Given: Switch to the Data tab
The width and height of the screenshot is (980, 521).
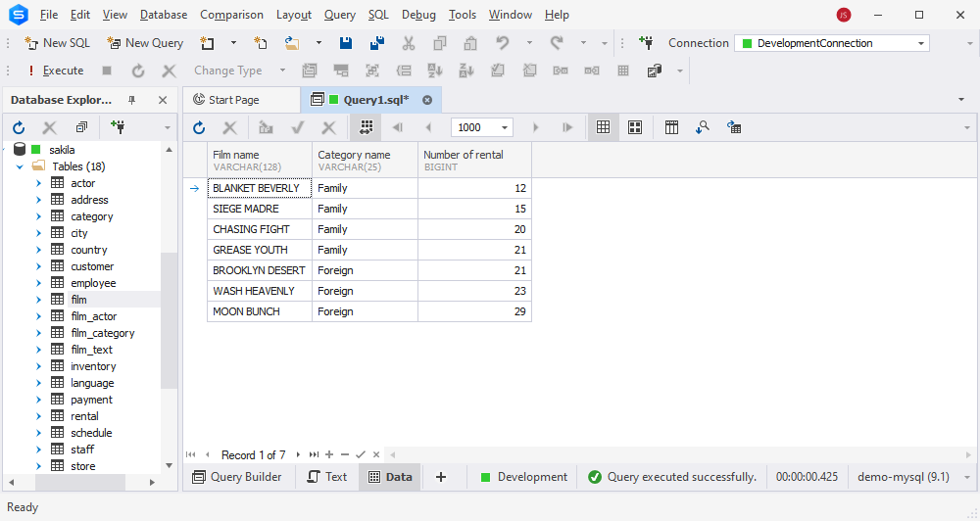Looking at the screenshot, I should pyautogui.click(x=391, y=477).
